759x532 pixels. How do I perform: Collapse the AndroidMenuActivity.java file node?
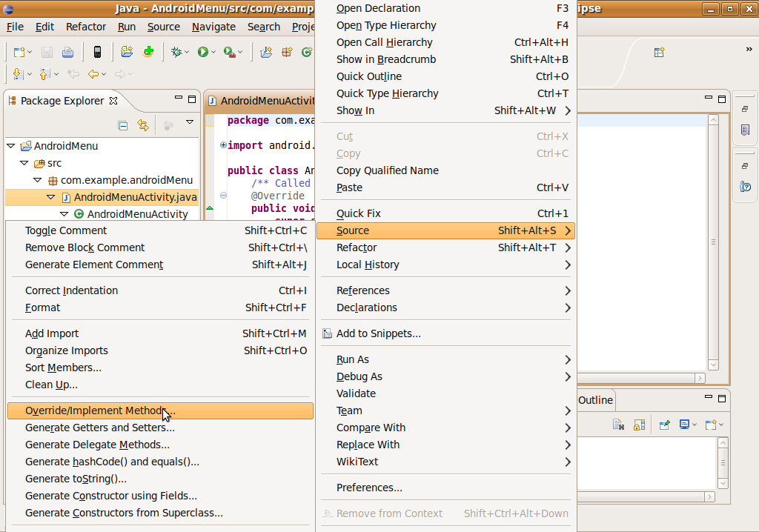51,197
